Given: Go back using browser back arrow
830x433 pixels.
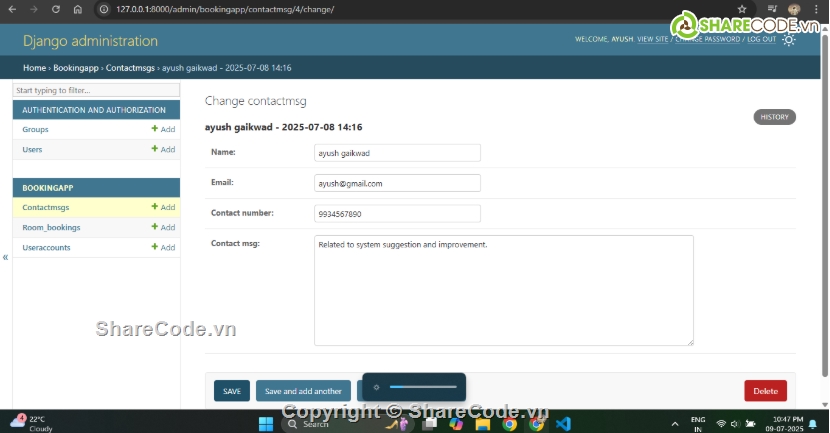Looking at the screenshot, I should 12,10.
